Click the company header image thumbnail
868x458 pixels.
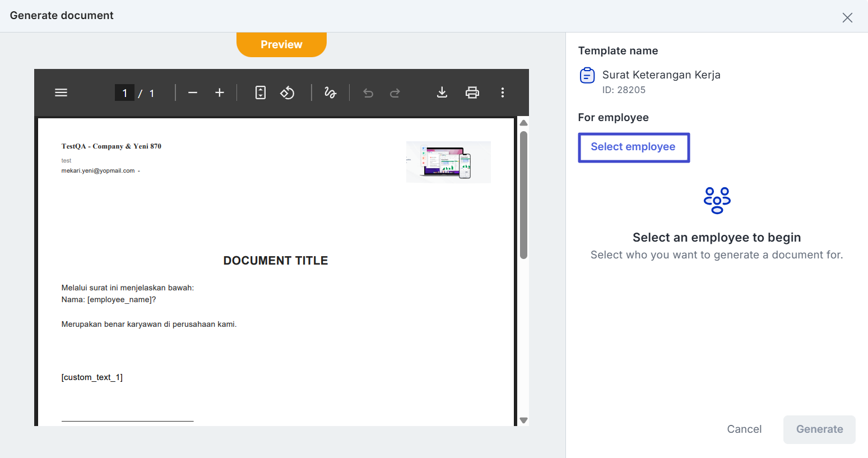(x=448, y=162)
